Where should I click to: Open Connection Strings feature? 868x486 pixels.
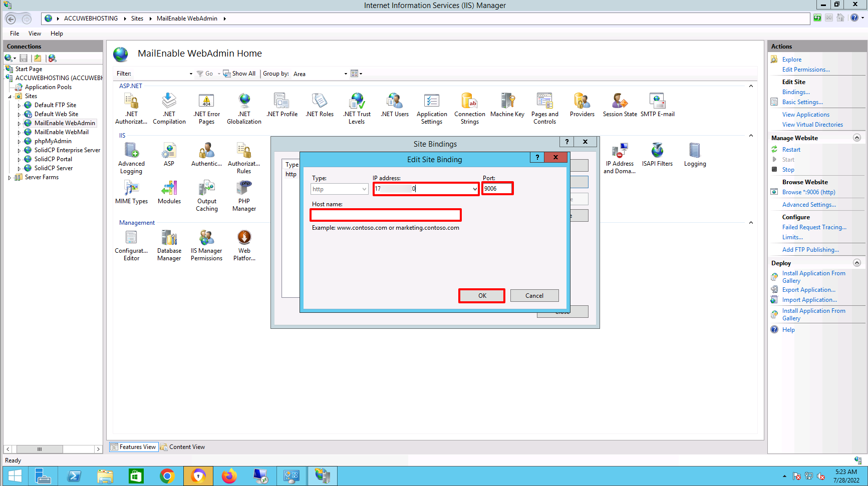[470, 109]
